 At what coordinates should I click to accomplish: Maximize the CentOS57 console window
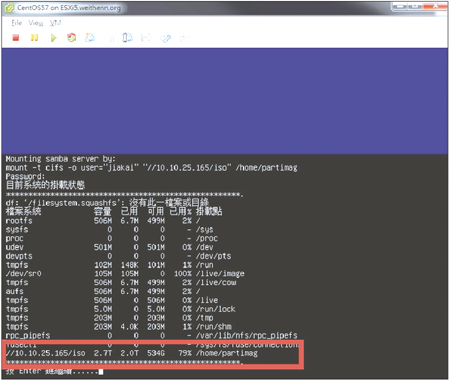tap(415, 6)
